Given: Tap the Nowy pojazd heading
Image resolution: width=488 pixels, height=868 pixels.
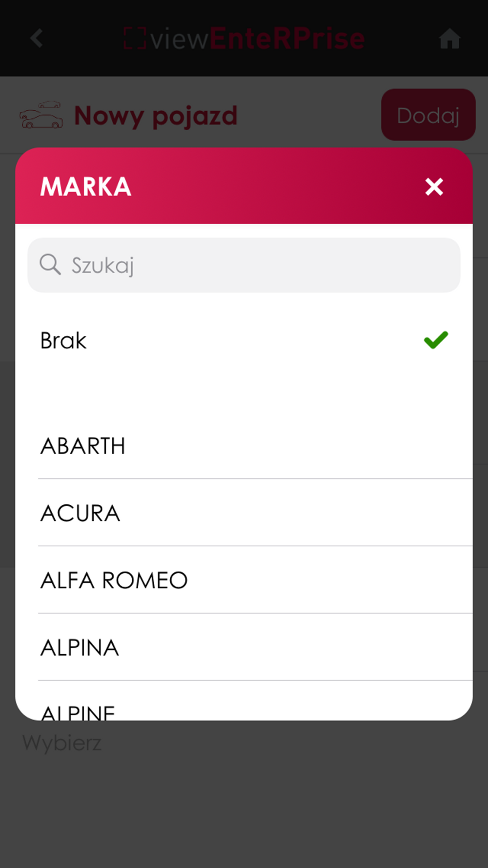Looking at the screenshot, I should click(155, 116).
